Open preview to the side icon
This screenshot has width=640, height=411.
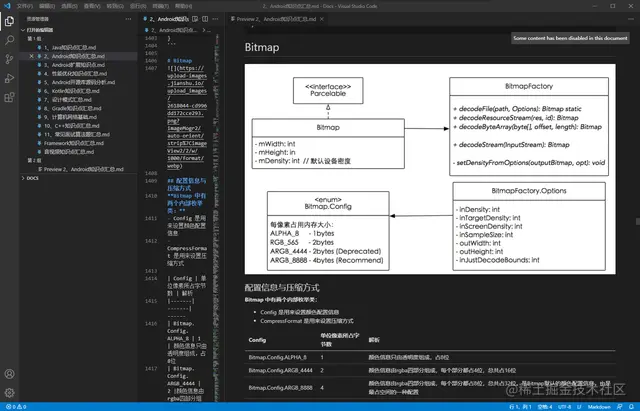pyautogui.click(x=195, y=19)
